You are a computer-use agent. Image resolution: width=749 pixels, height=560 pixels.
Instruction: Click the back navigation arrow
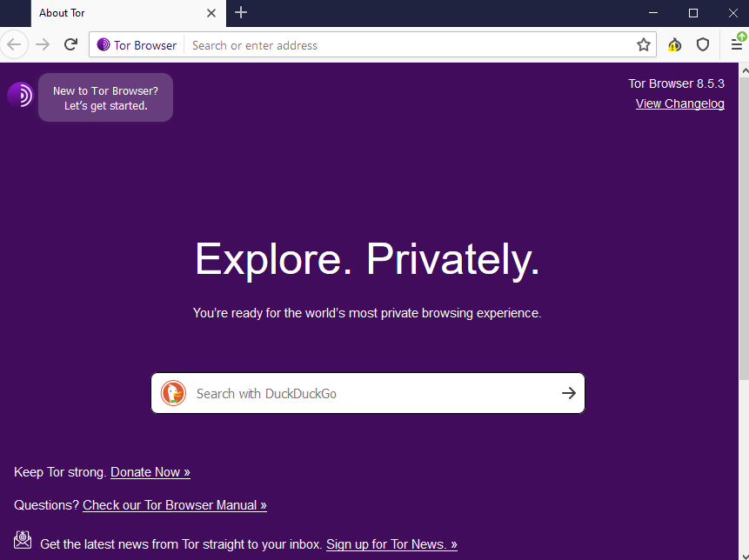(x=14, y=45)
